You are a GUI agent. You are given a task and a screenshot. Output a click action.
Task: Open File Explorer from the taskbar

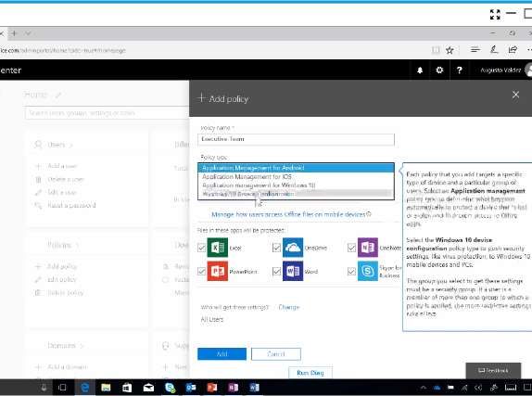point(106,387)
